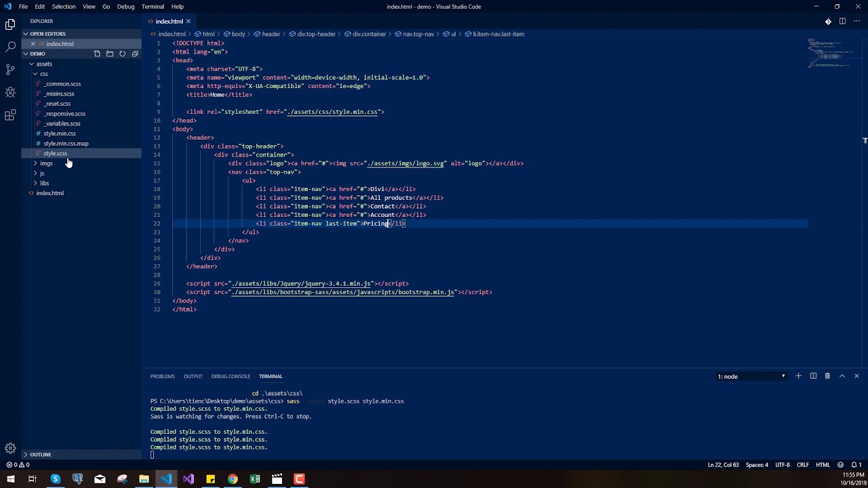This screenshot has width=868, height=488.
Task: Open the Extensions view
Action: click(10, 115)
